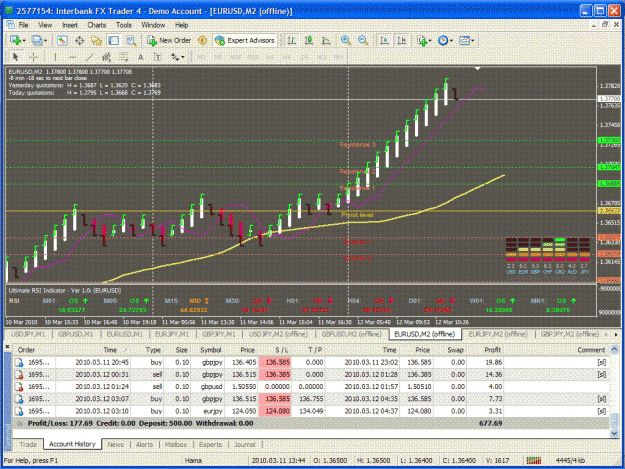Select the text tool A
Screen dimensions: 625x469
click(141, 57)
